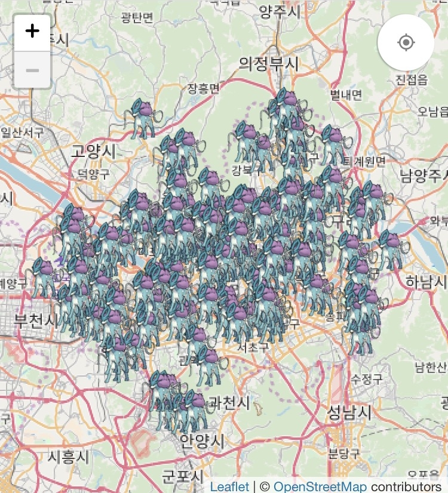Click the 과천시 city label
The height and width of the screenshot is (493, 448).
229,403
